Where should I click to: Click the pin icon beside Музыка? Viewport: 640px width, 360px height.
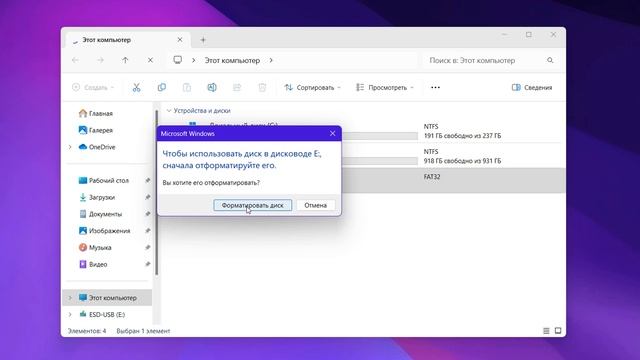point(147,247)
